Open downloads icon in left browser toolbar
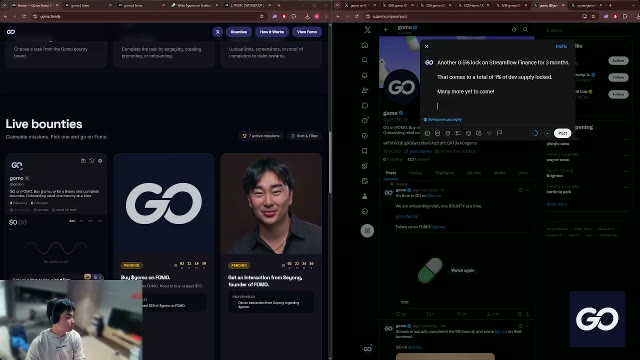 tap(307, 16)
